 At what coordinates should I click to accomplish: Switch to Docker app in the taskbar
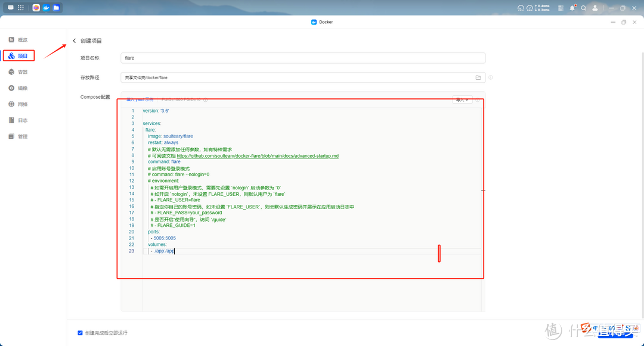[x=47, y=8]
